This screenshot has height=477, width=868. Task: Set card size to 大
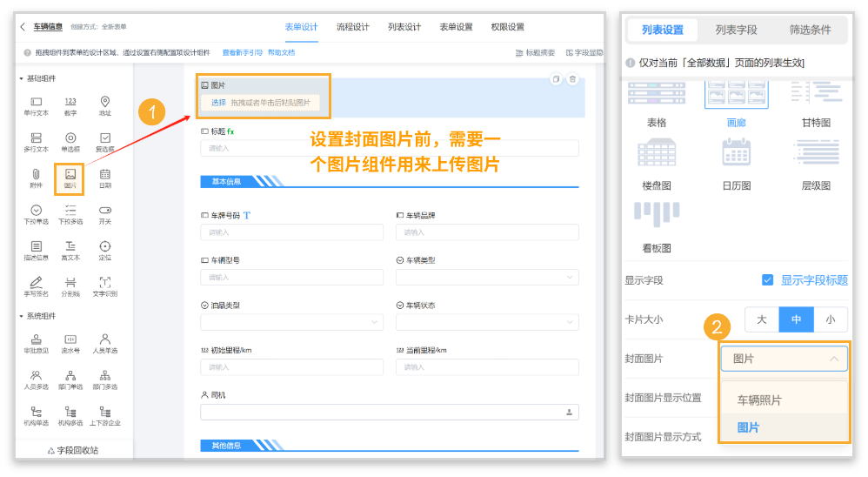[x=762, y=319]
